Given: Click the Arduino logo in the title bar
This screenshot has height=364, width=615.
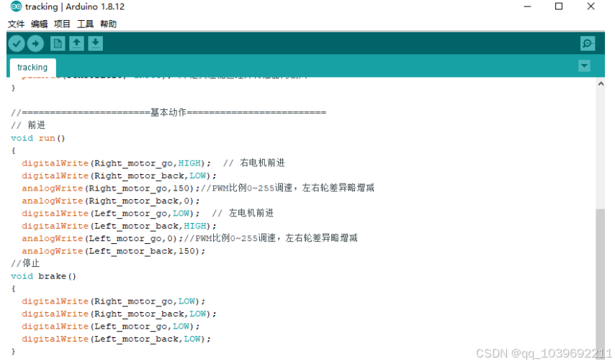Looking at the screenshot, I should click(x=16, y=6).
